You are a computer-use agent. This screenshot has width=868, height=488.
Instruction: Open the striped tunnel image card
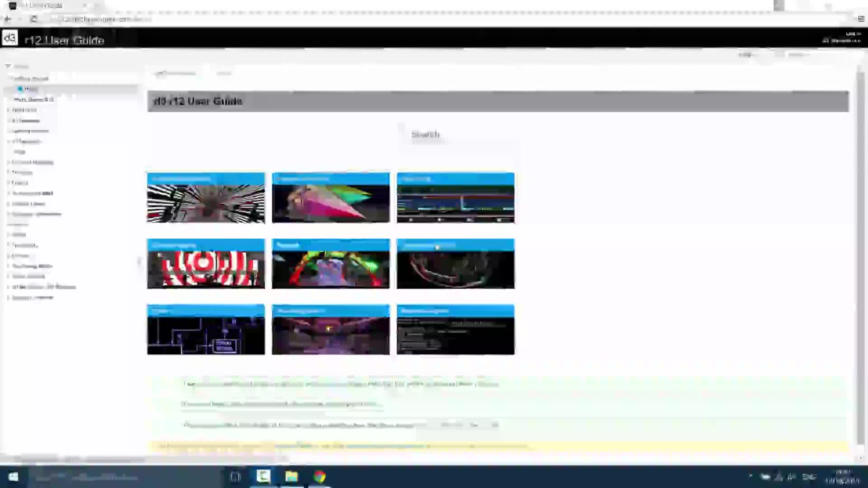[x=206, y=198]
